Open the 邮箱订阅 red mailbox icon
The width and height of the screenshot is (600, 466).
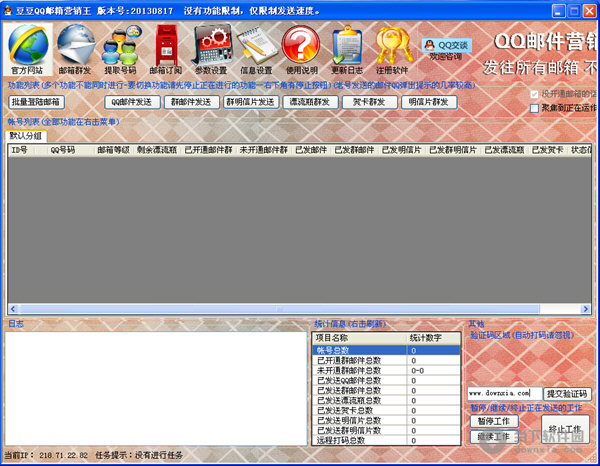coord(166,49)
